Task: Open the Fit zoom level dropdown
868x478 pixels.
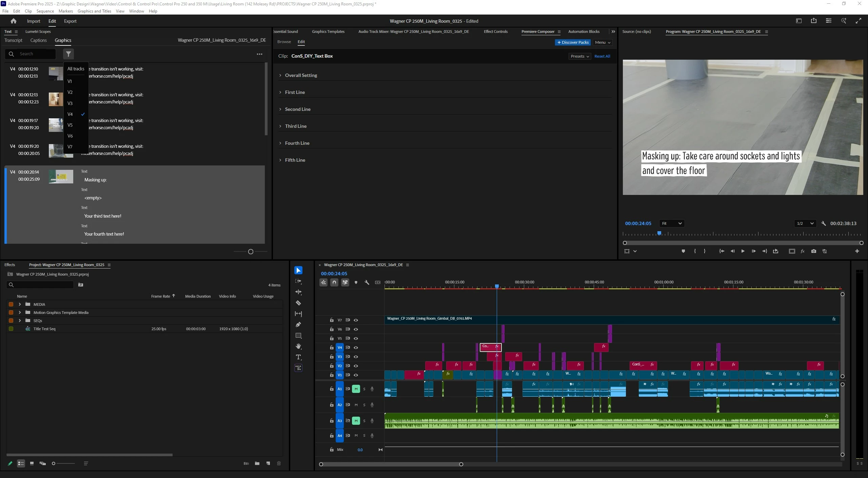Action: (x=671, y=223)
